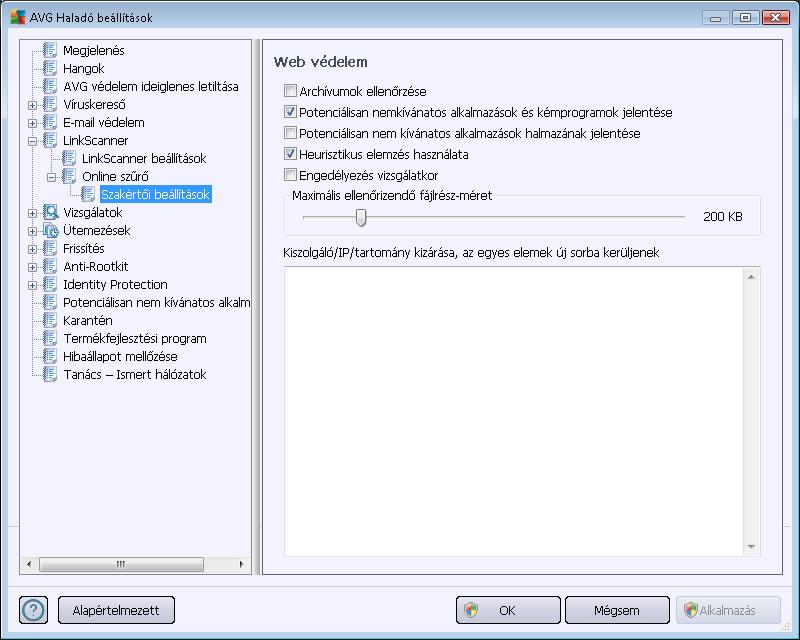This screenshot has width=800, height=640.
Task: Expand the E-mail védelem node
Action: coord(33,124)
